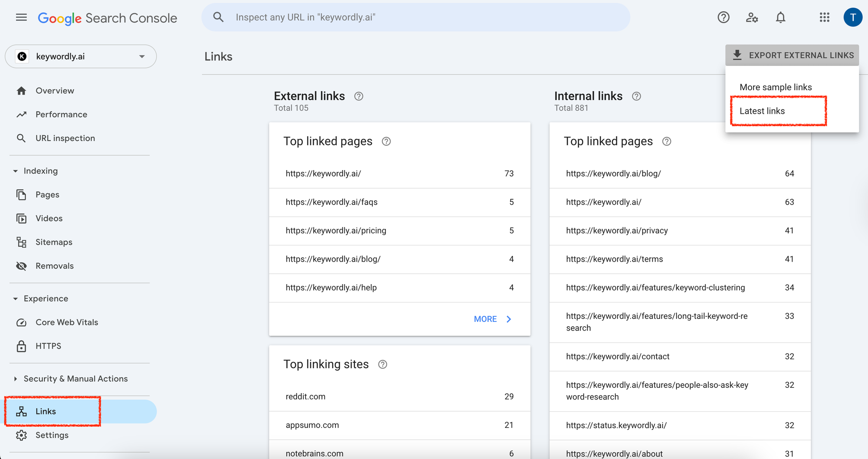Open https://keywordly.ai/faqs external row
This screenshot has height=459, width=868.
coord(400,202)
